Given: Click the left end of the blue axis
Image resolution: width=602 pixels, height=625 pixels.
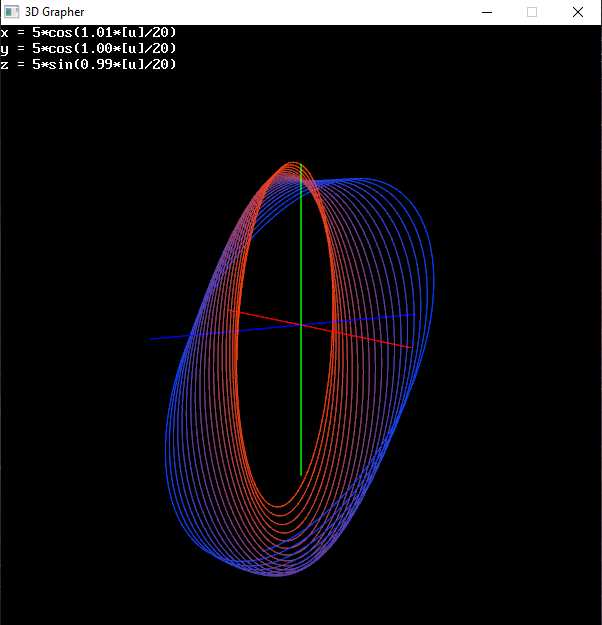Looking at the screenshot, I should coord(152,338).
